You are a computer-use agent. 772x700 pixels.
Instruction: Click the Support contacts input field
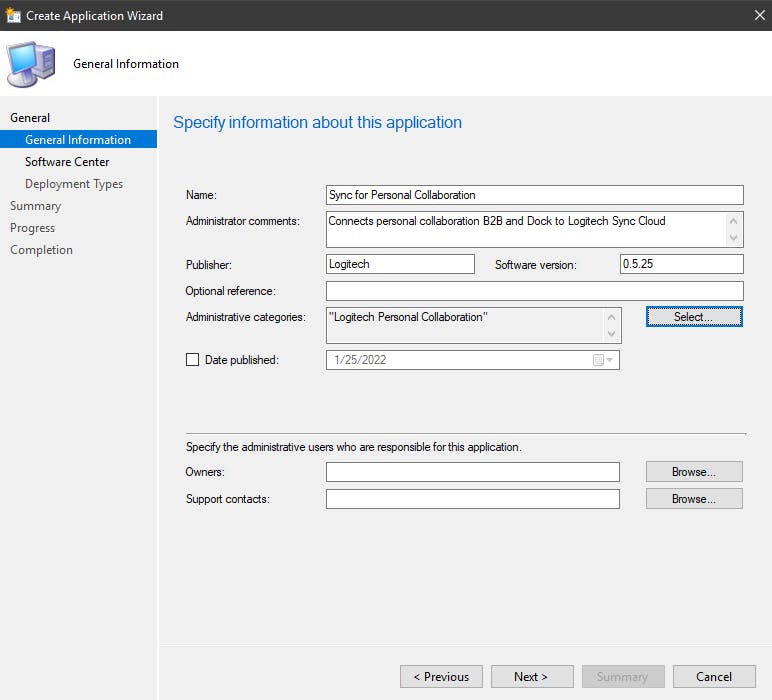point(473,499)
